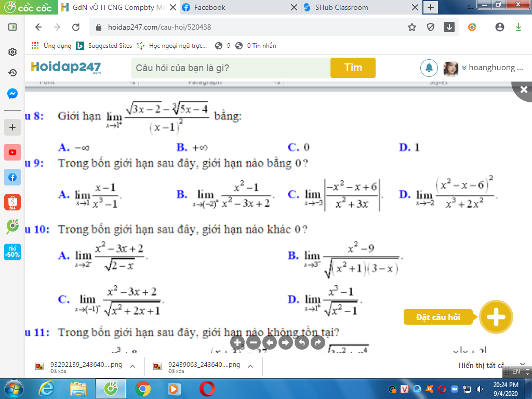Click the user avatar picture
Image resolution: width=532 pixels, height=399 pixels.
tap(451, 69)
